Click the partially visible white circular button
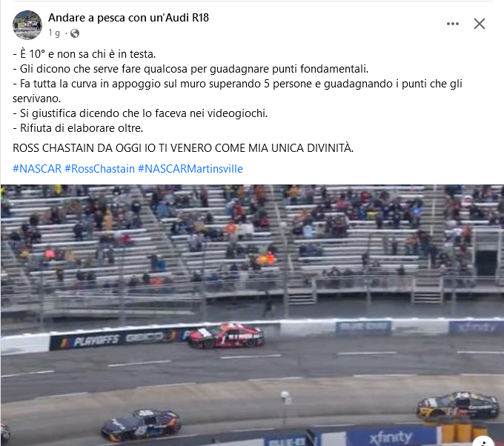 [x=483, y=442]
